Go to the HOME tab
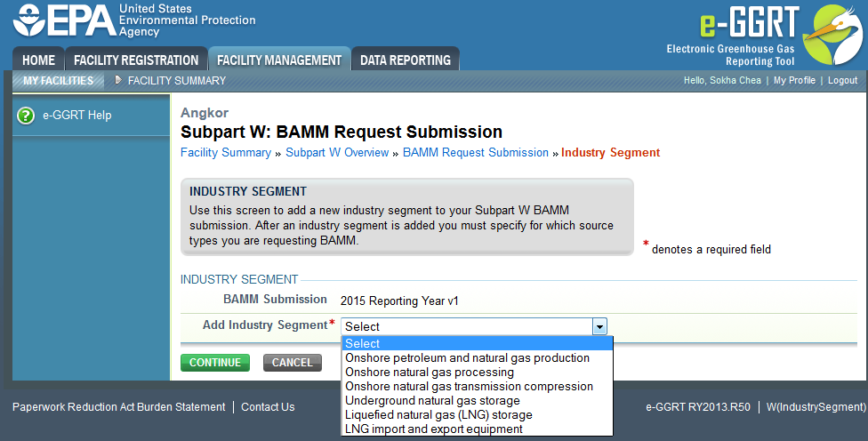 tap(38, 60)
